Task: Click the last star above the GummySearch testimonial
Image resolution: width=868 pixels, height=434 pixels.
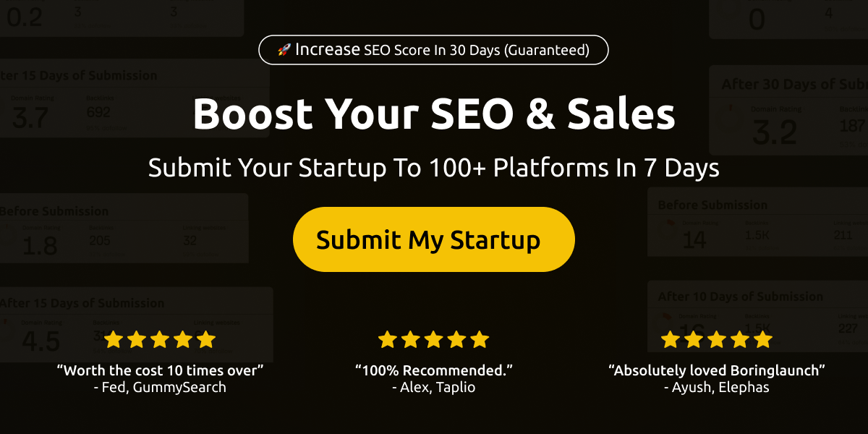Action: (206, 339)
